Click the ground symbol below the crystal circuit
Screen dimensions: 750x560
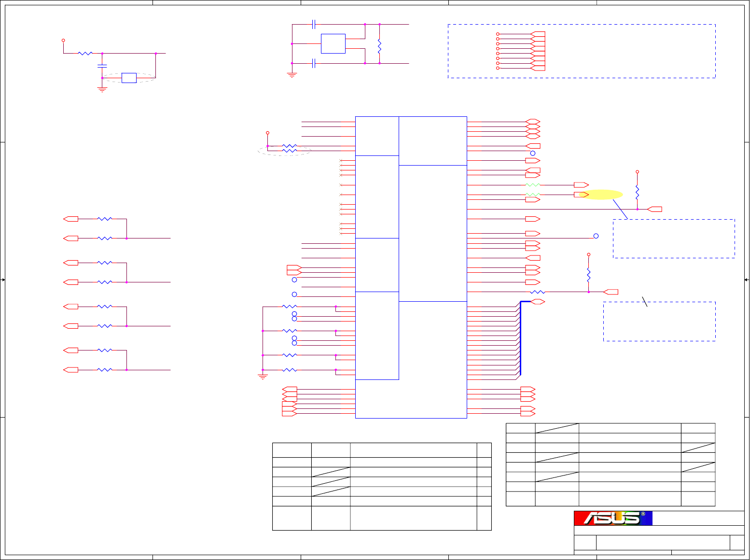[x=292, y=75]
